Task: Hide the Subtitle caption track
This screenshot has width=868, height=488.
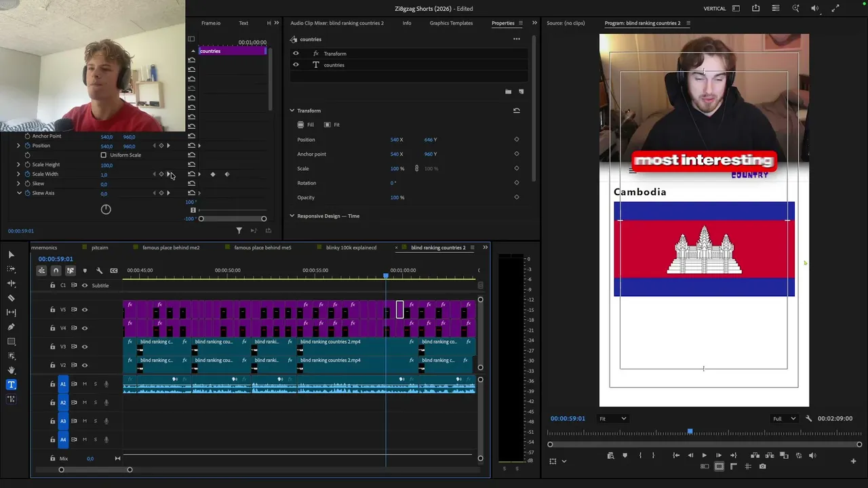Action: (x=85, y=285)
